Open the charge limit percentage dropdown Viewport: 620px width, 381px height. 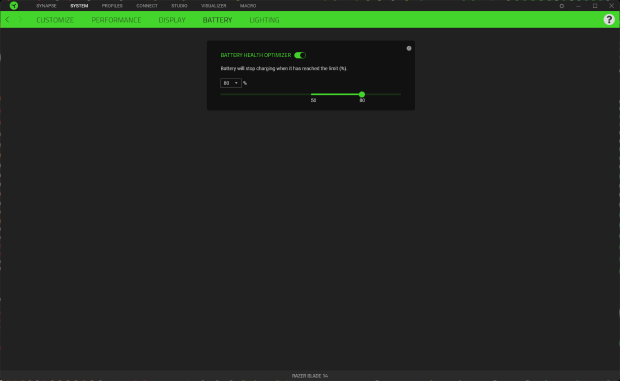pyautogui.click(x=231, y=83)
